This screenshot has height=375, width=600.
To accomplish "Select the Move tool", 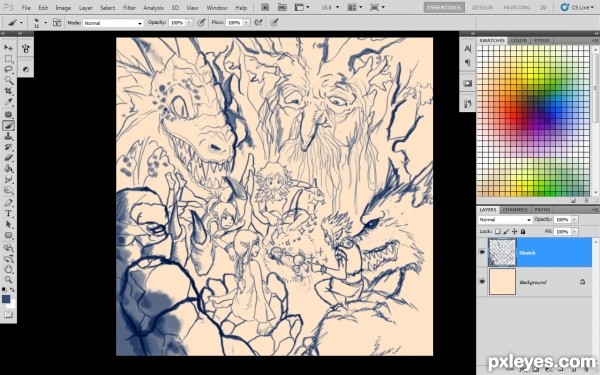I will (x=8, y=48).
